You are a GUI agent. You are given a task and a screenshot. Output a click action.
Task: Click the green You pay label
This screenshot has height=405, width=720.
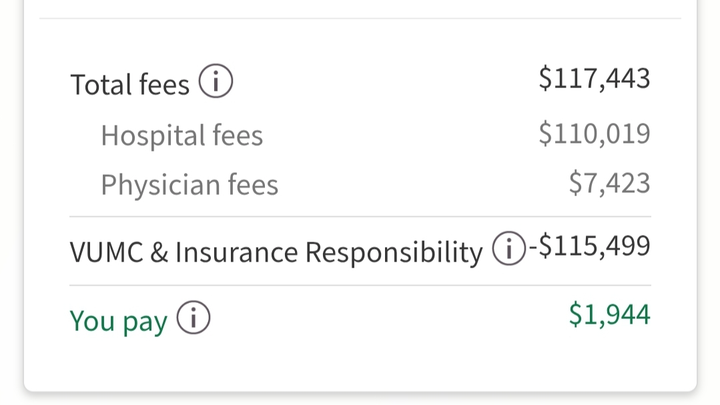point(118,321)
